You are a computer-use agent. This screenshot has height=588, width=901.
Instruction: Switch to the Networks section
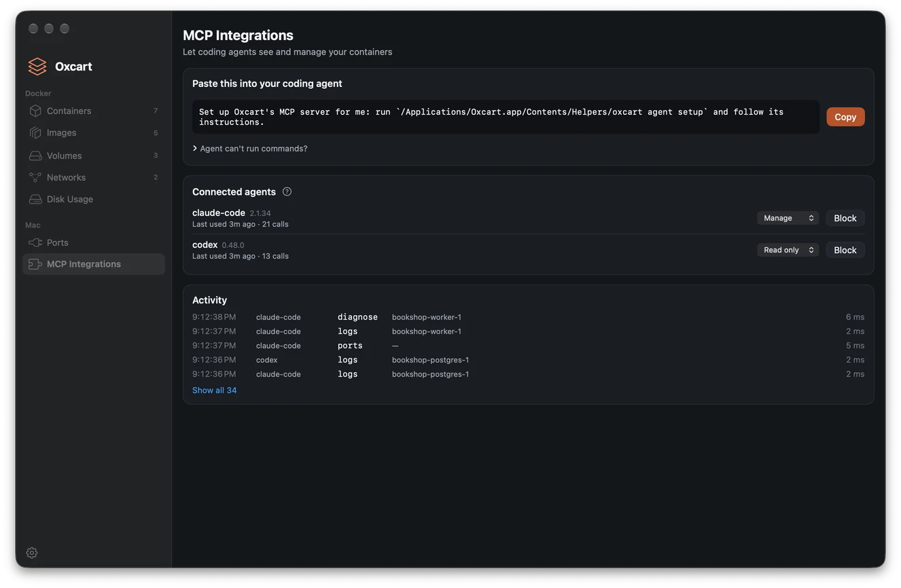(x=94, y=177)
